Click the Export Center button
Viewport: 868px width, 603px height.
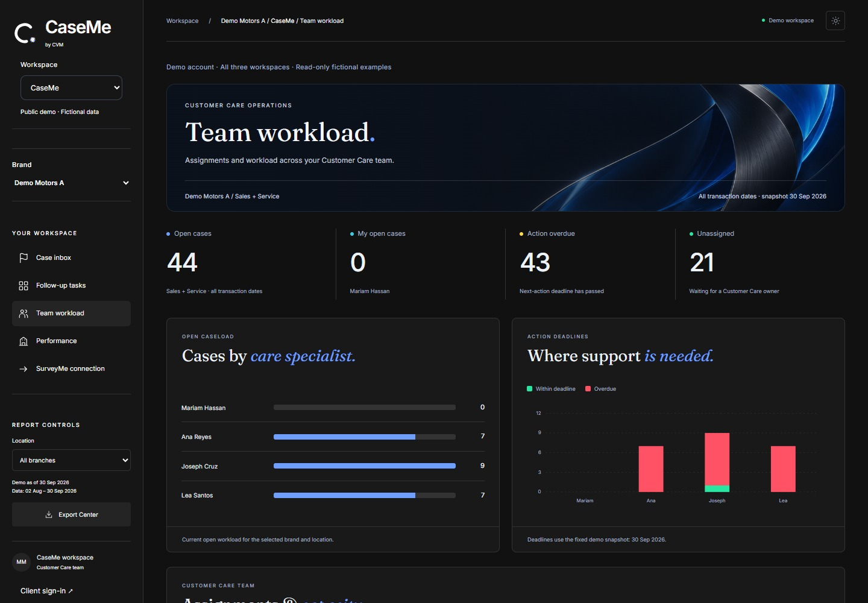coord(71,514)
